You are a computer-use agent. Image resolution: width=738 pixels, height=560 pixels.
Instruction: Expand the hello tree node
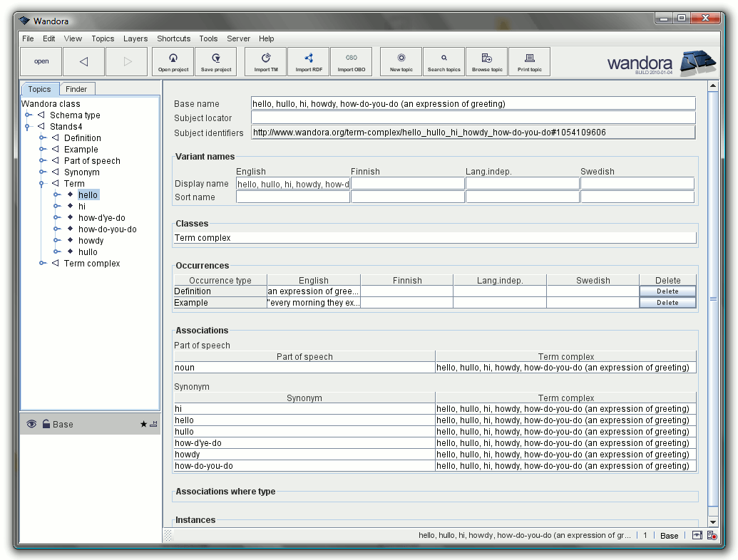[x=56, y=195]
